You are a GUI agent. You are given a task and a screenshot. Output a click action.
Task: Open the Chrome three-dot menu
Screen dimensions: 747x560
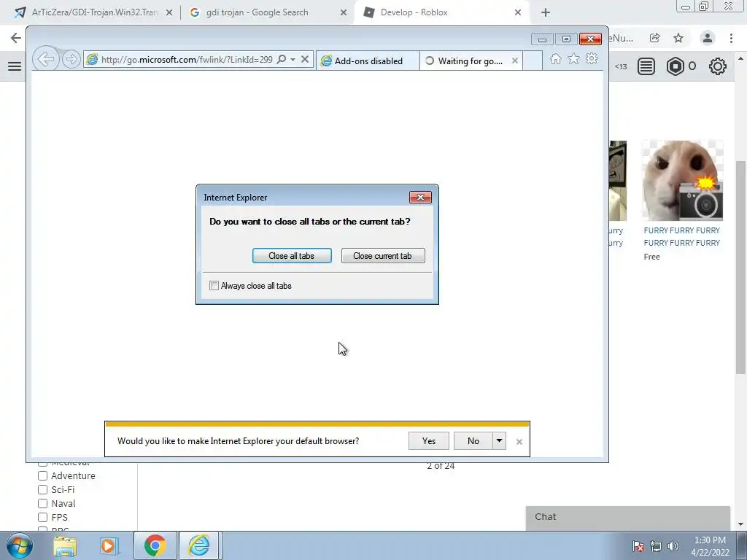[731, 38]
